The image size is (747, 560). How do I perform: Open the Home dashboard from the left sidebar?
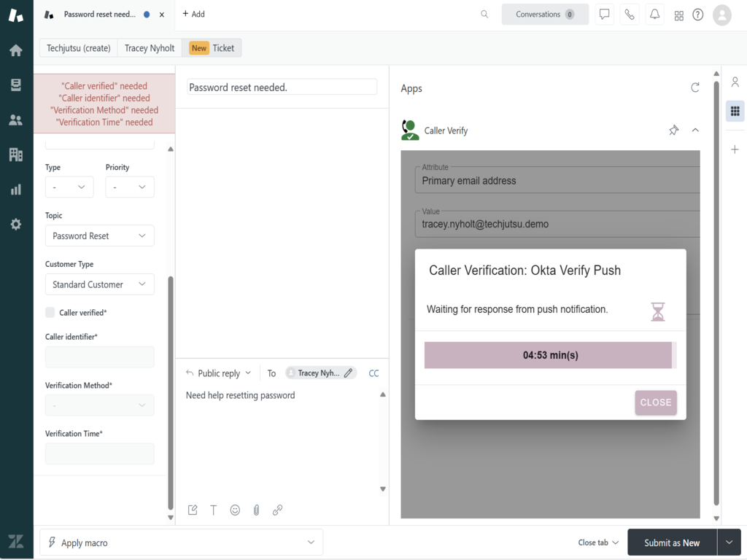[x=15, y=50]
